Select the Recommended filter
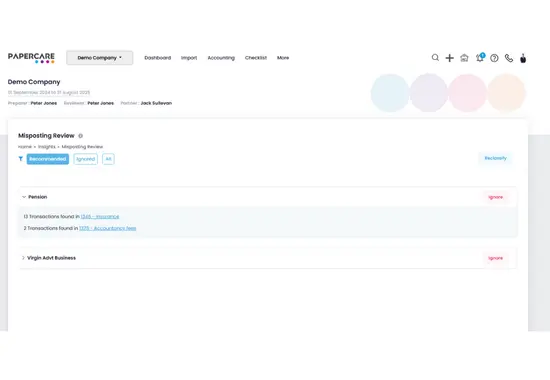This screenshot has width=550, height=380. tap(48, 159)
